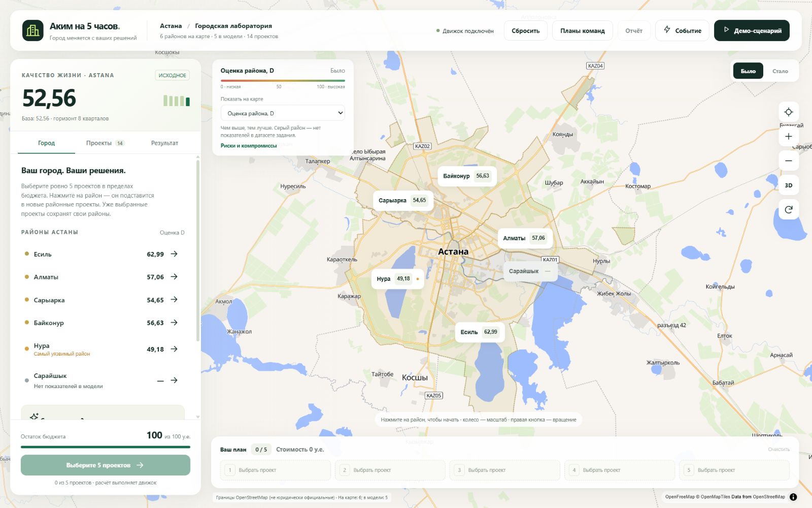Click the locate-me crosshair map control

[789, 112]
